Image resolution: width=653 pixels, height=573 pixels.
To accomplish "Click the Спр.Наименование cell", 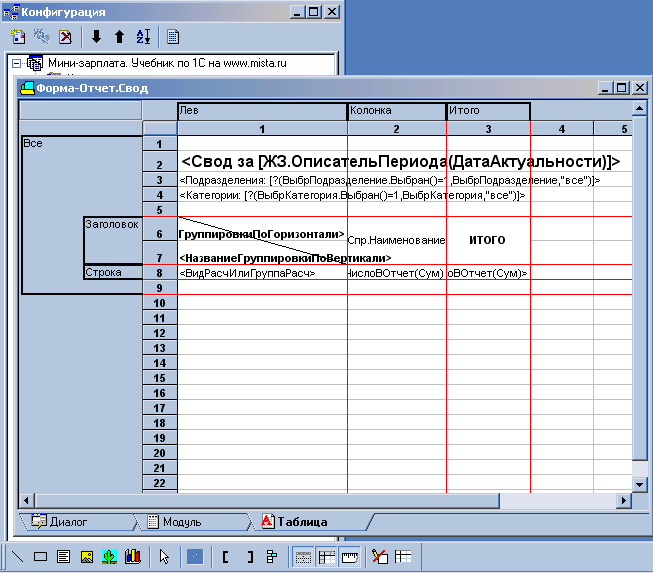I will 396,240.
